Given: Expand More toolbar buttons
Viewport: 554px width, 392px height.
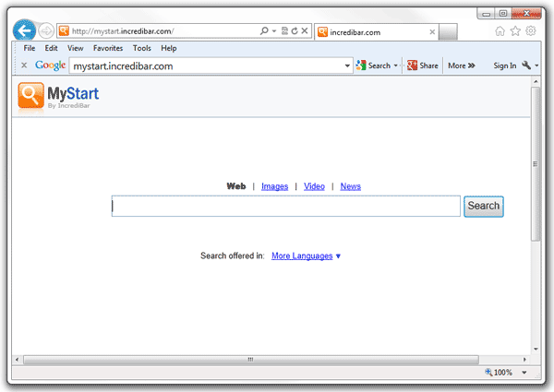Looking at the screenshot, I should pos(462,65).
